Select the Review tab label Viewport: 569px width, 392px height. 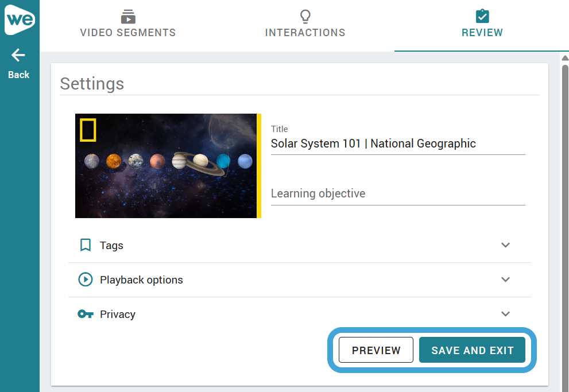pyautogui.click(x=482, y=33)
